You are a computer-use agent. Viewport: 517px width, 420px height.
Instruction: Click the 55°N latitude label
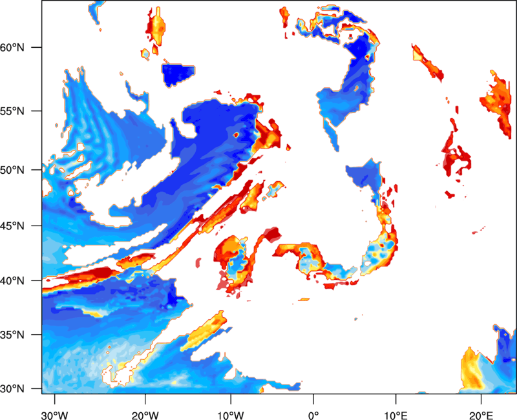tap(12, 110)
